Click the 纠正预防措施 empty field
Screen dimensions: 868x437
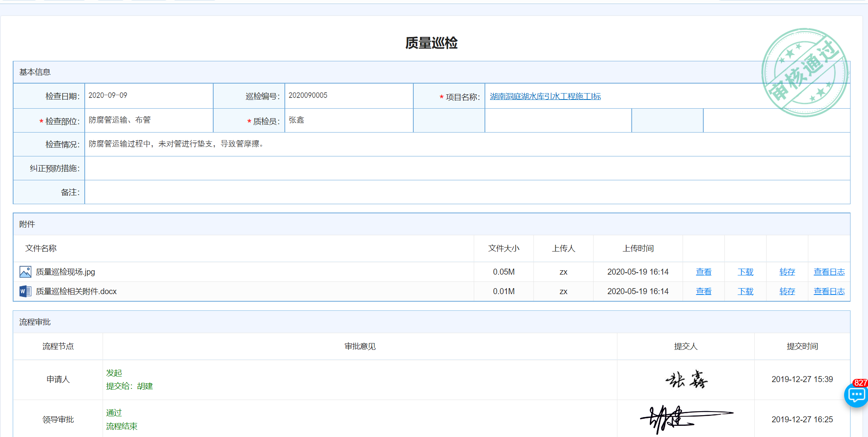click(x=467, y=168)
